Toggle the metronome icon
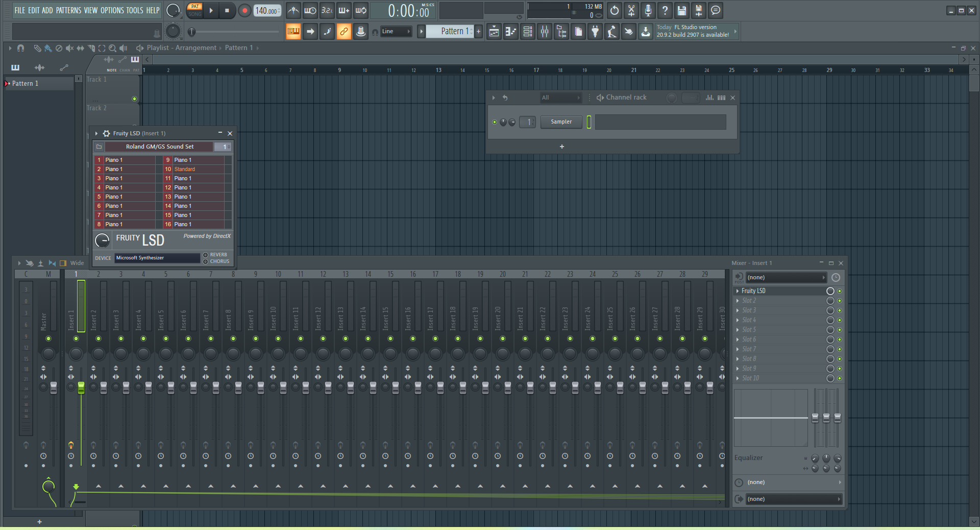Screen dimensions: 980x530 (293, 10)
